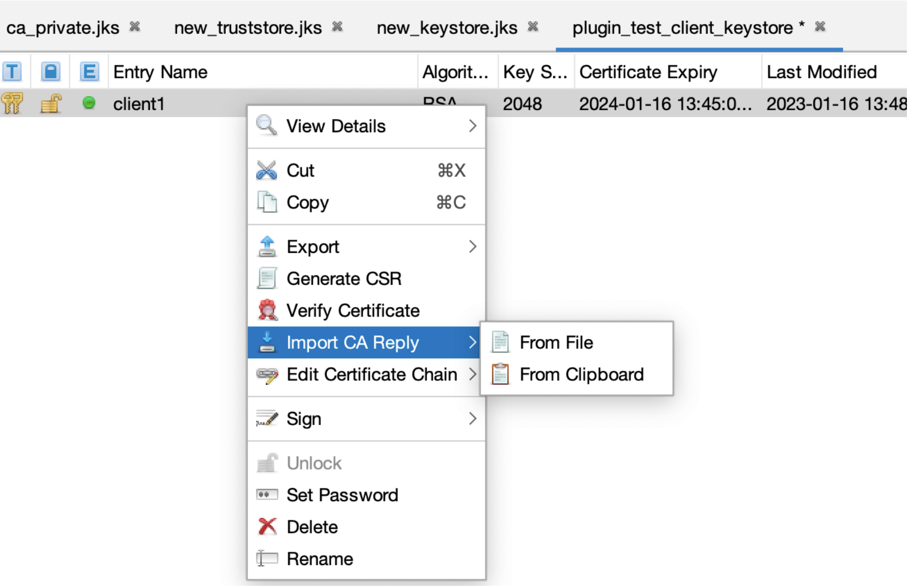Click the Generate CSR document icon
This screenshot has height=588, width=909.
267,278
